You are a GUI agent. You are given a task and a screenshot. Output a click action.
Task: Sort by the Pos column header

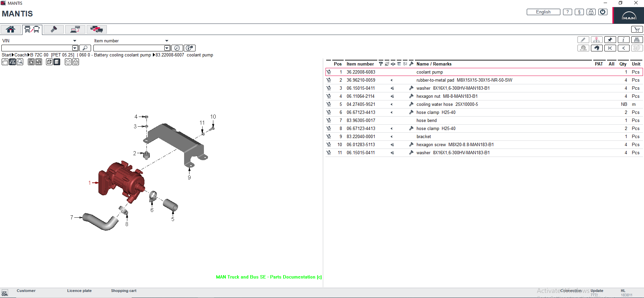pos(338,64)
